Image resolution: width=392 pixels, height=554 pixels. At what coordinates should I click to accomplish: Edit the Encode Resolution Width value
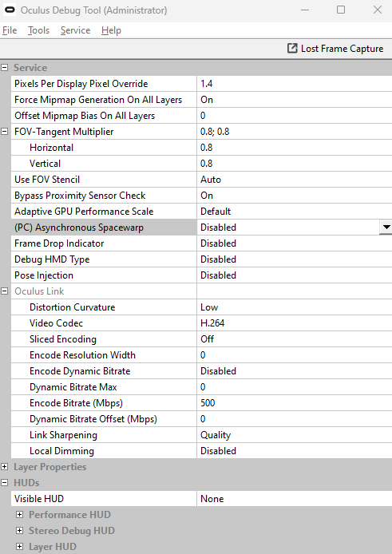tap(295, 354)
